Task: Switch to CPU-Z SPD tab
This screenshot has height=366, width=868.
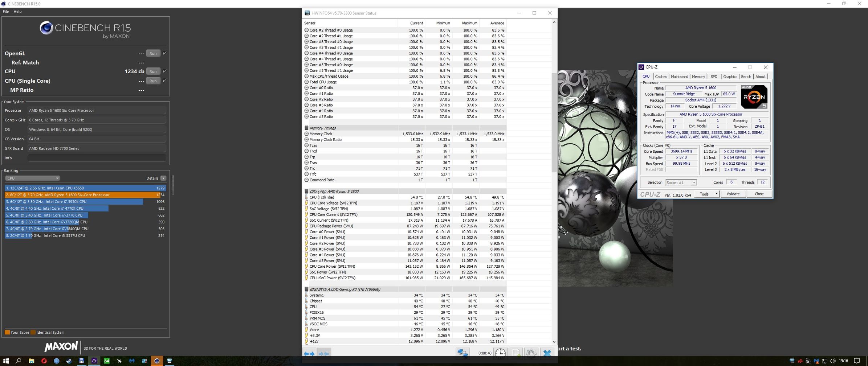Action: click(x=714, y=77)
